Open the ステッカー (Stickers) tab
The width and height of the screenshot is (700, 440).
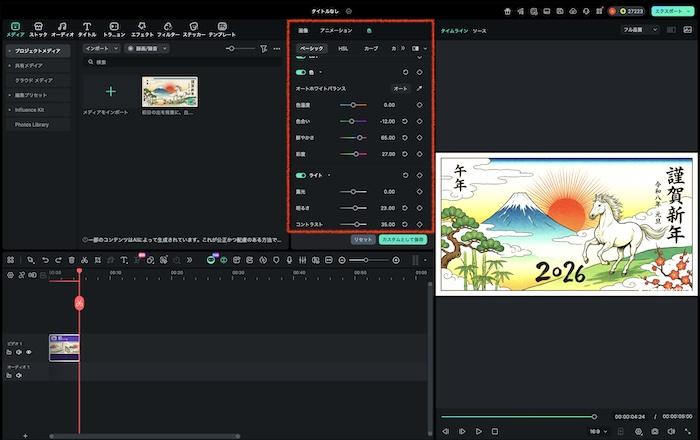click(x=194, y=29)
